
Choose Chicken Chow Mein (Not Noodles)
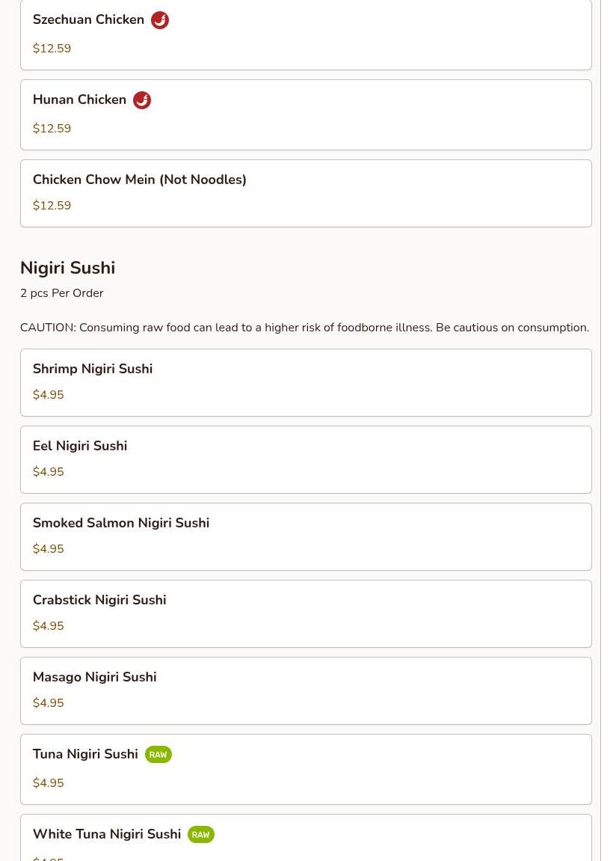[139, 180]
